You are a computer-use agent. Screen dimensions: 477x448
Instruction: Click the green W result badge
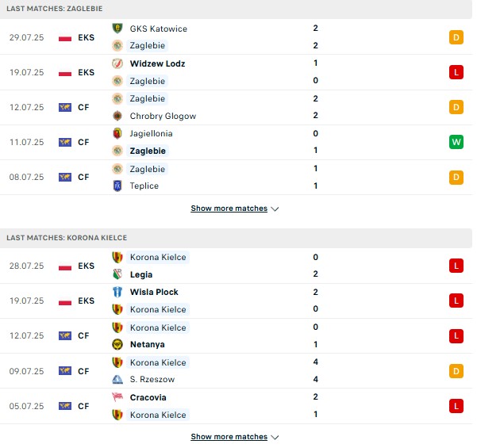pos(456,142)
